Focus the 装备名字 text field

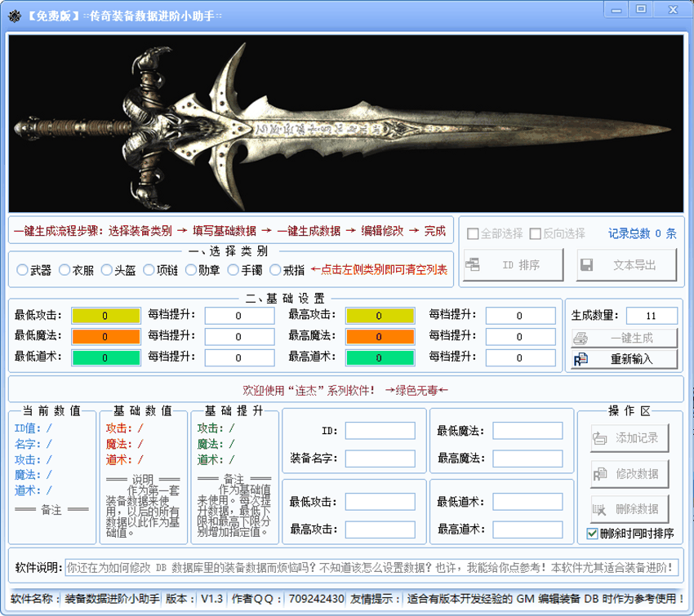click(380, 458)
